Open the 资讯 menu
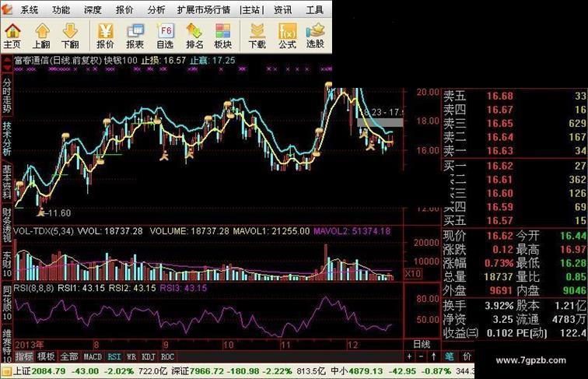Image resolution: width=588 pixels, height=379 pixels. click(x=283, y=10)
